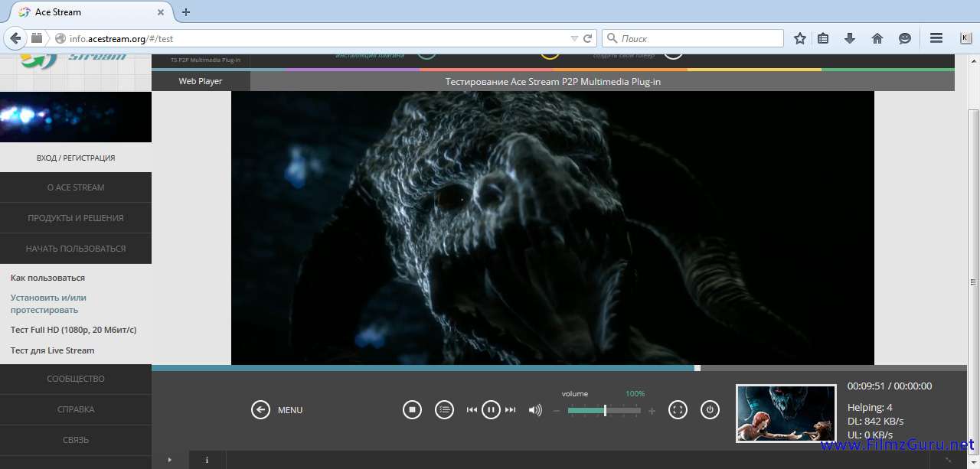
Task: Open the 'СООБЩЕСТВО' sidebar menu item
Action: [76, 379]
